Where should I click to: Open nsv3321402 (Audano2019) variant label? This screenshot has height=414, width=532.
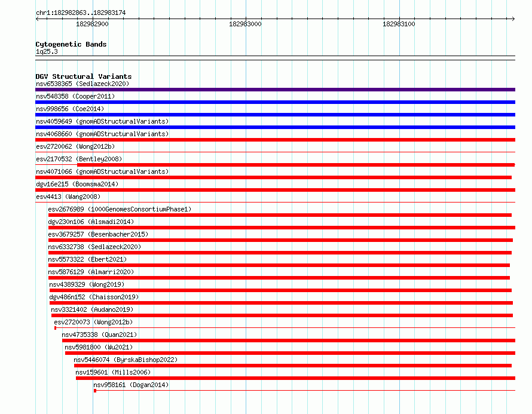click(x=92, y=309)
